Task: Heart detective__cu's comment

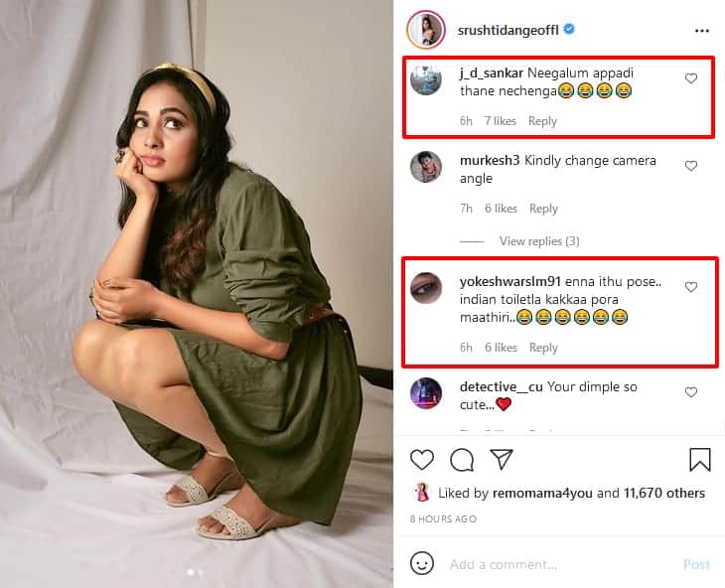Action: pyautogui.click(x=691, y=392)
